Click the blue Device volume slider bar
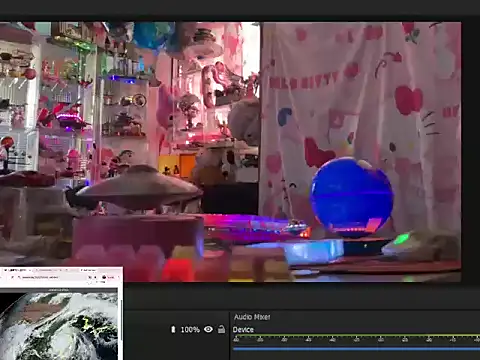 pyautogui.click(x=356, y=349)
